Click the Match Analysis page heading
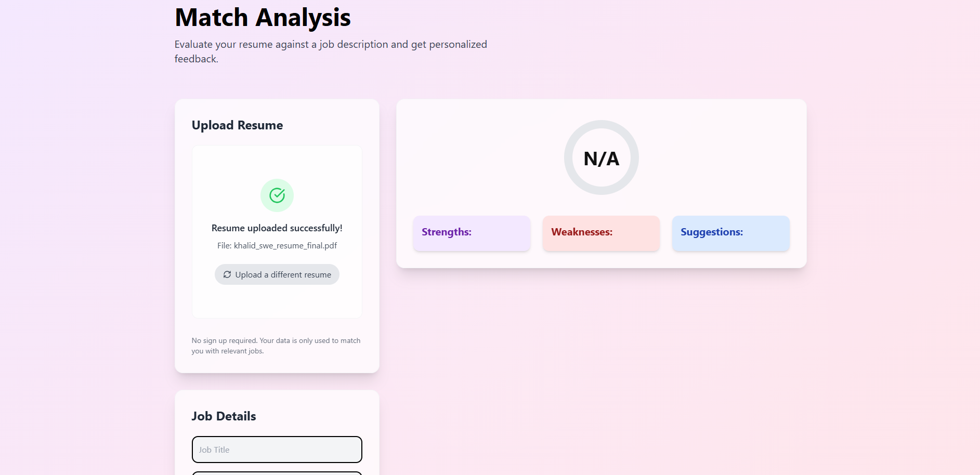The height and width of the screenshot is (475, 980). coord(263,18)
